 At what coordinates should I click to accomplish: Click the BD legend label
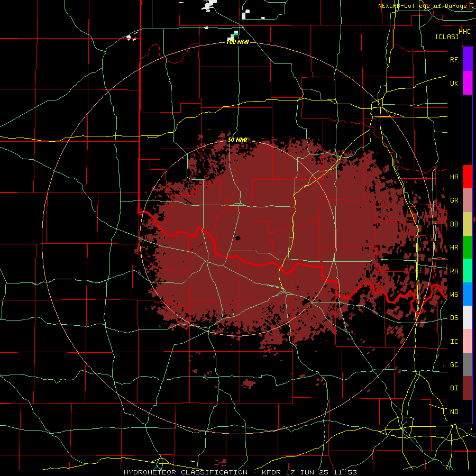point(454,224)
